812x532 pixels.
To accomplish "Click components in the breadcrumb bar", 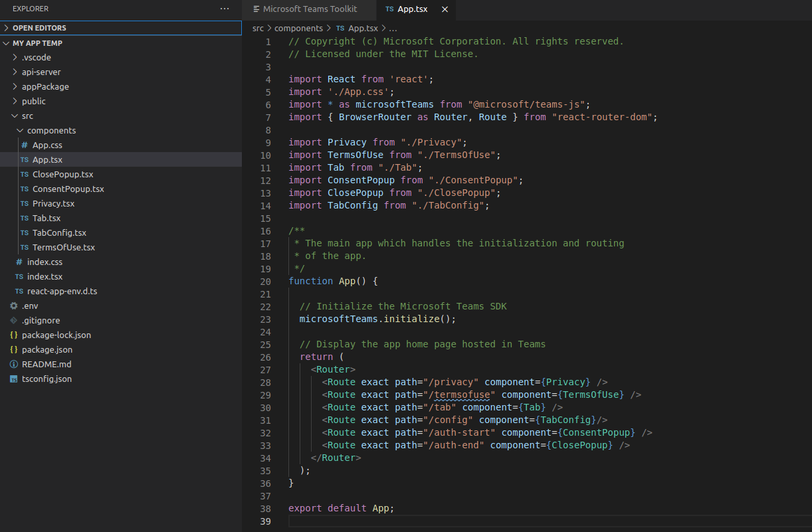I will [x=299, y=28].
